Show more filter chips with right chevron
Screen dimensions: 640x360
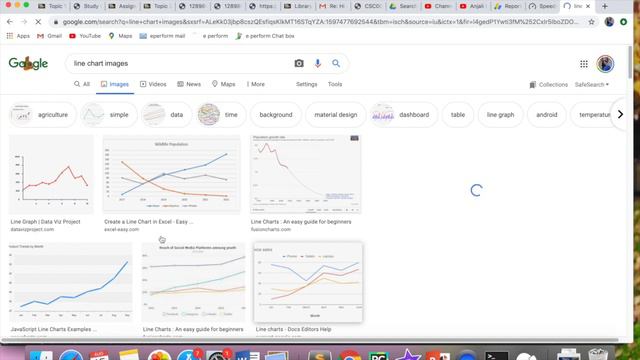point(620,115)
